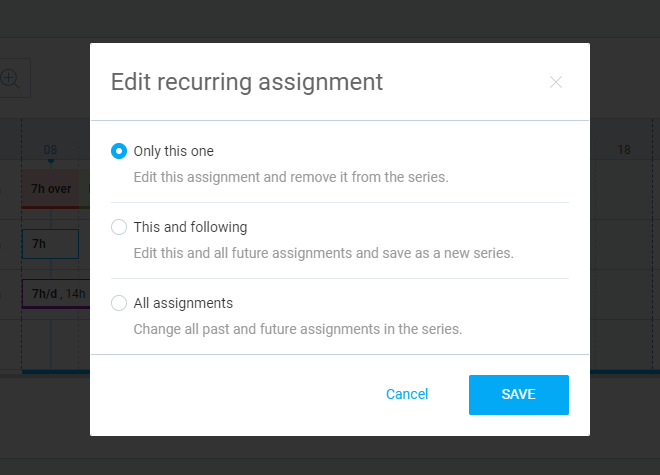
Task: Click the Edit recurring assignment title
Action: click(x=247, y=82)
